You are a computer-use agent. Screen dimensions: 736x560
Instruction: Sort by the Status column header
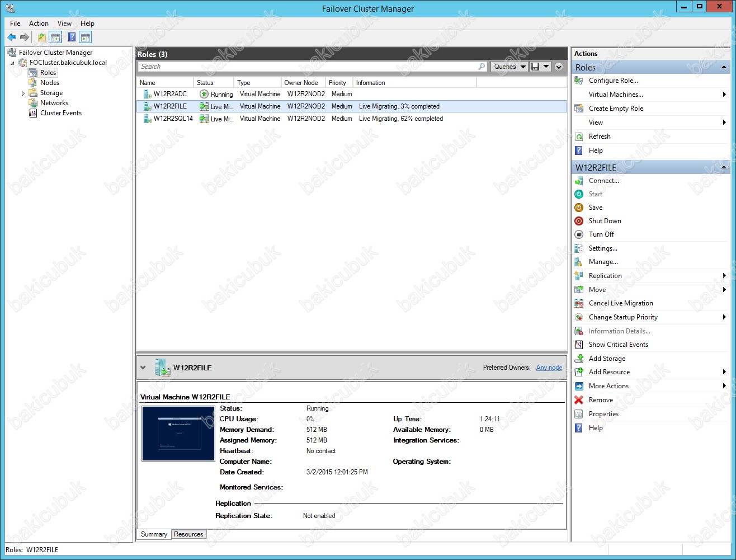pos(214,83)
